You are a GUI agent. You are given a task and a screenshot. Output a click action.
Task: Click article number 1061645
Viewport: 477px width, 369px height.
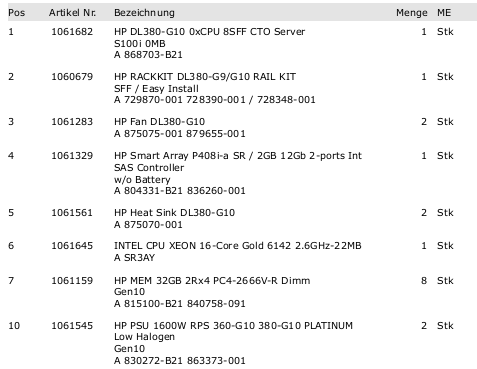(x=72, y=246)
